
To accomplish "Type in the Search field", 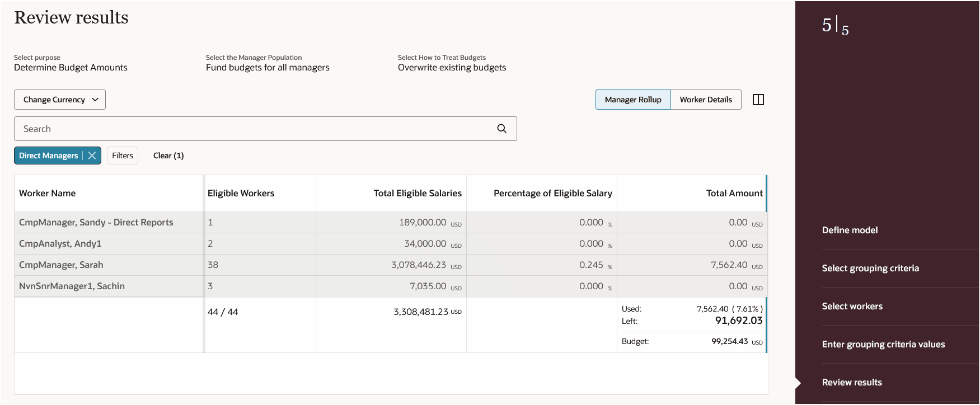I will pos(252,129).
